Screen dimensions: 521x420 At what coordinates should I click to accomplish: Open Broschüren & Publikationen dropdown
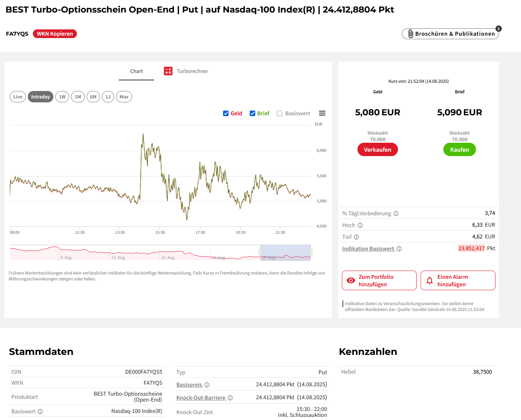pyautogui.click(x=450, y=34)
